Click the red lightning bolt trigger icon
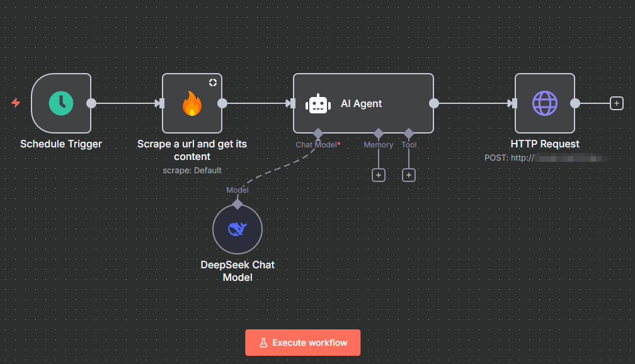 pos(16,103)
